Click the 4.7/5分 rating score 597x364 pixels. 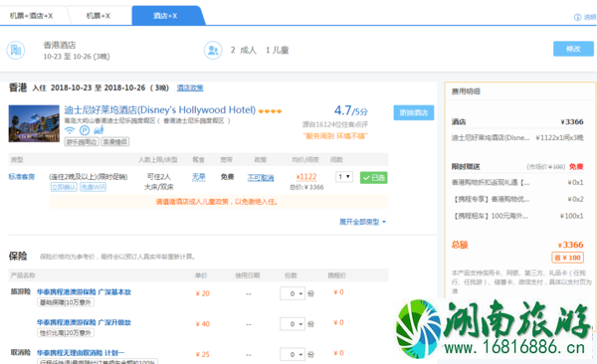coord(350,110)
